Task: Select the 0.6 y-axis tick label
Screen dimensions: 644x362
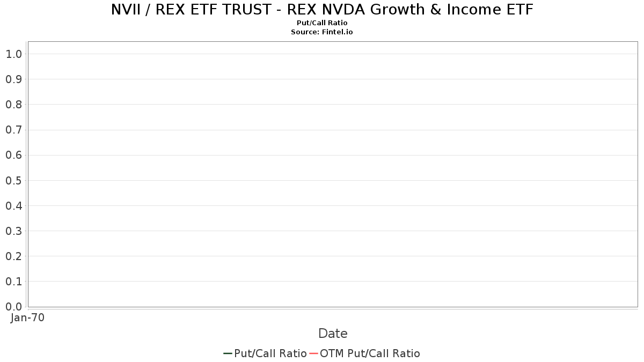Action: (13, 156)
